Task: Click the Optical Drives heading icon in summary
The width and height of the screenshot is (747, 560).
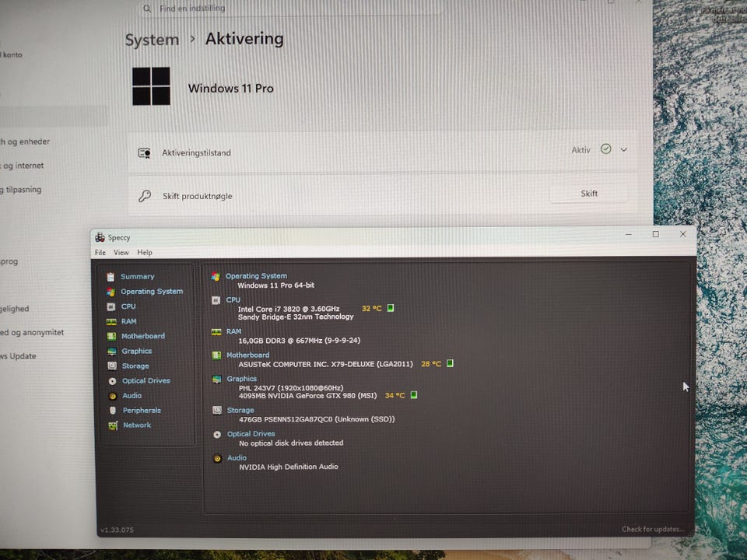Action: point(217,434)
